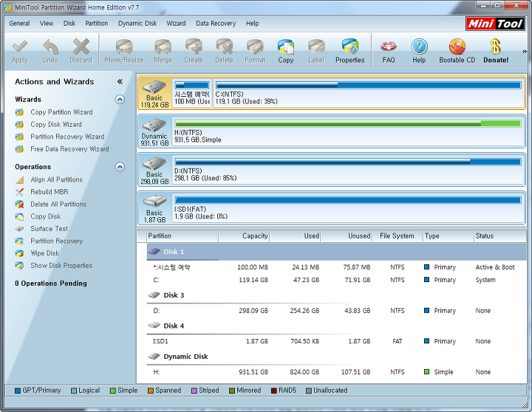Select the Basic 298.09 GB disk icon
The width and height of the screenshot is (532, 412).
(154, 170)
